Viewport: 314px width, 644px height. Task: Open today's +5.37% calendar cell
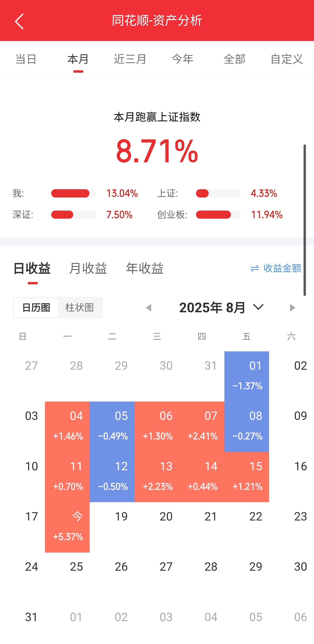(x=67, y=527)
